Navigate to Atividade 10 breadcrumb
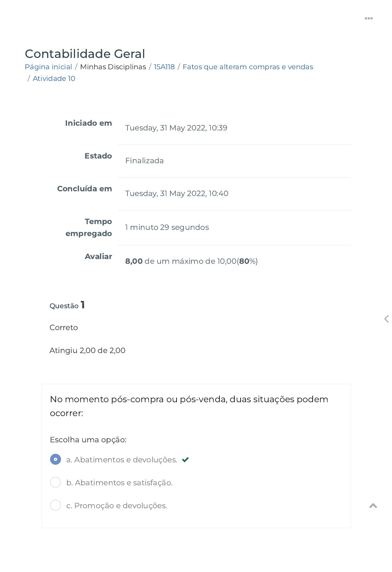 click(54, 78)
